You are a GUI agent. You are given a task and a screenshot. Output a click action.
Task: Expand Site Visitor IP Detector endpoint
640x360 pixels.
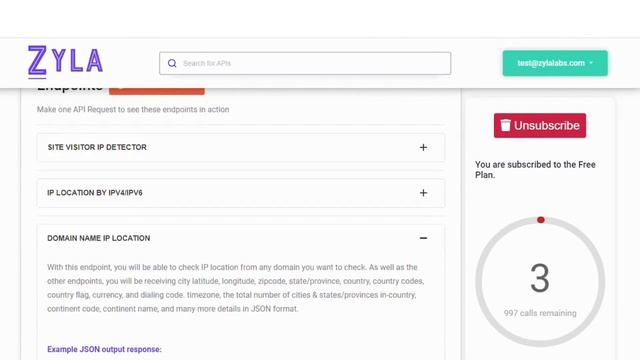241,147
